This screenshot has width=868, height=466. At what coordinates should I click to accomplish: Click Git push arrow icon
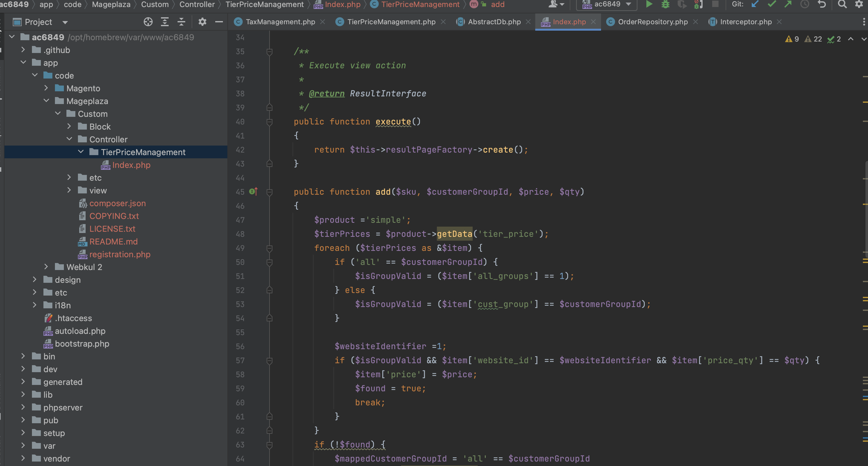(788, 4)
